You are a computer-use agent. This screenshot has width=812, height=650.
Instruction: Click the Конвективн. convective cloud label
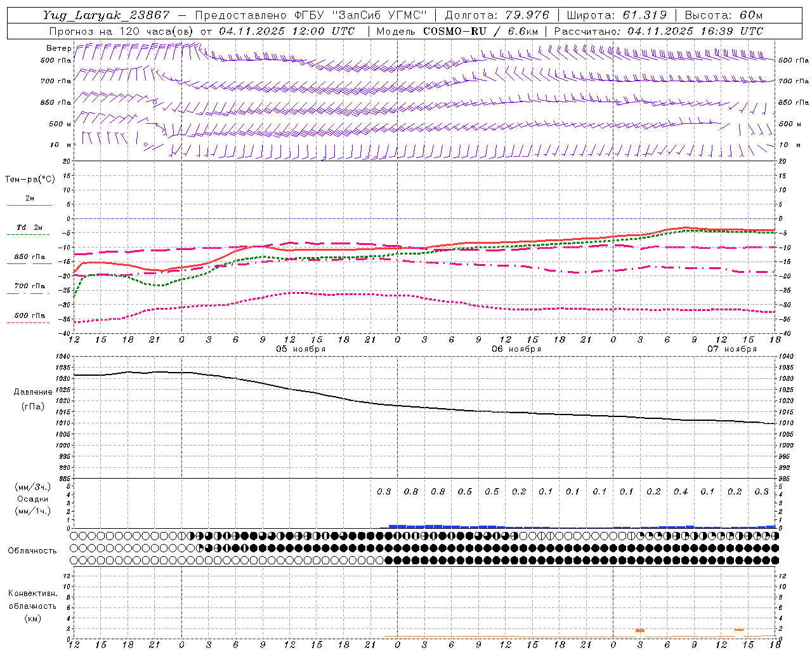click(32, 594)
